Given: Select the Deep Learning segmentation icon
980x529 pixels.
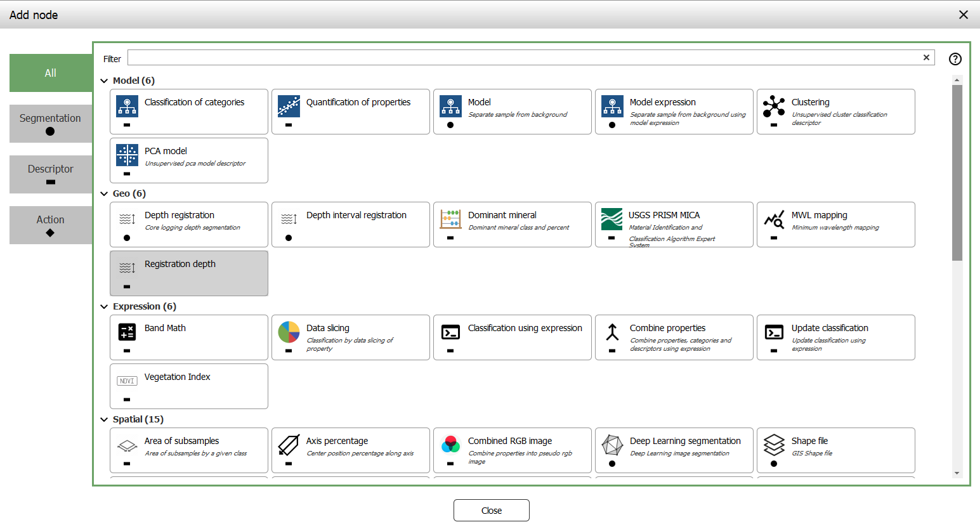Looking at the screenshot, I should click(x=612, y=445).
